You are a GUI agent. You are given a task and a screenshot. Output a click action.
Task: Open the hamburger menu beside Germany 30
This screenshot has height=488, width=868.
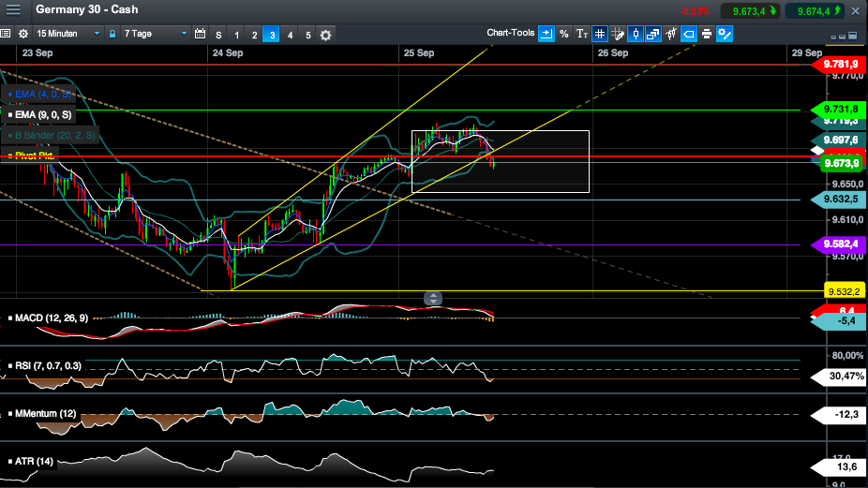pos(14,11)
